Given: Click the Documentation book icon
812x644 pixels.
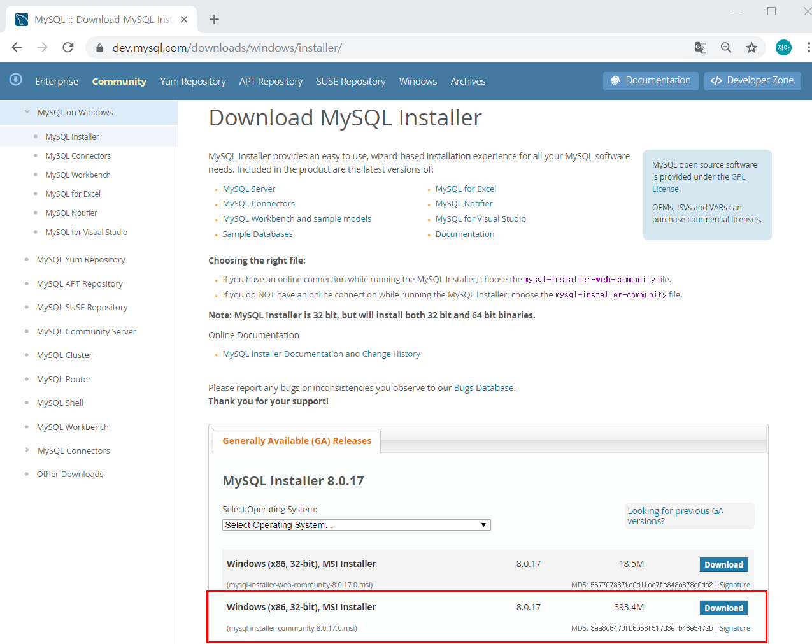Looking at the screenshot, I should point(615,81).
